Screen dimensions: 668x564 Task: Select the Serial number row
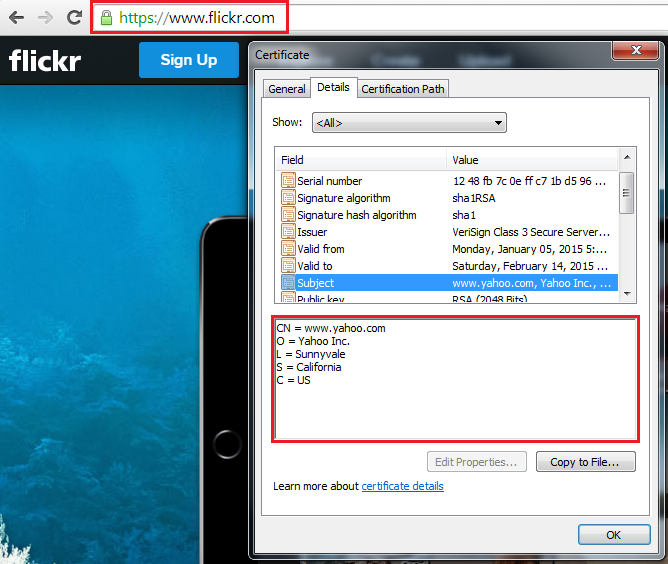click(447, 181)
